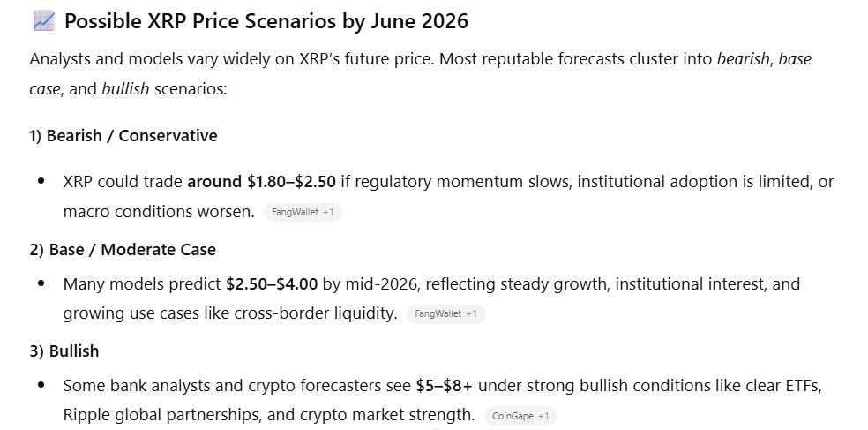Click the "3) Bullish" section heading
Viewport: 868px width, 430px height.
[64, 351]
